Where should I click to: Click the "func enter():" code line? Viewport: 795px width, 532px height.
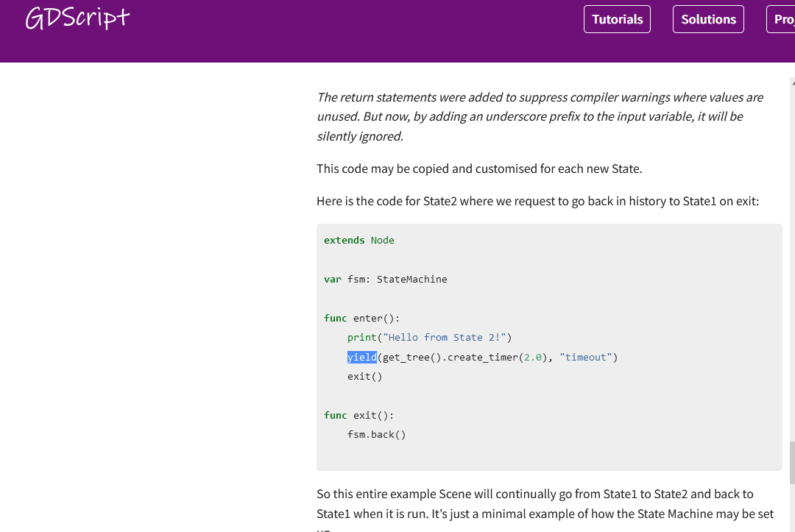point(361,318)
